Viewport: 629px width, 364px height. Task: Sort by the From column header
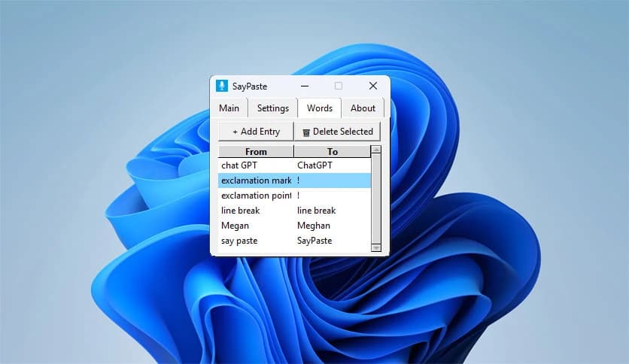click(x=256, y=151)
